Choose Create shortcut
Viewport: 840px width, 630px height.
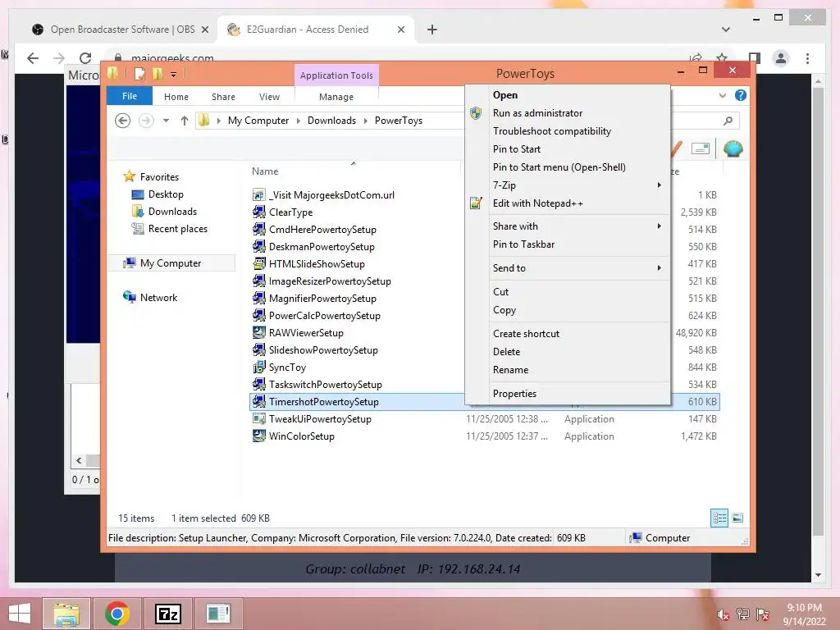coord(568,334)
